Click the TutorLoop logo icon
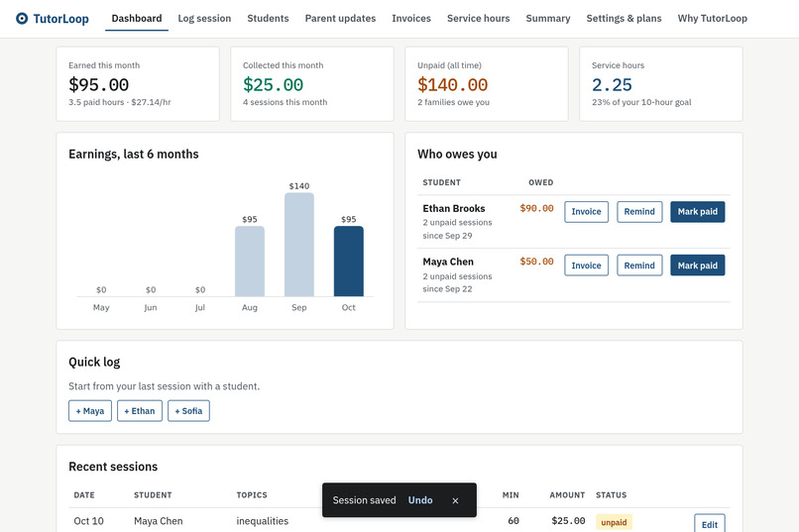 click(x=22, y=19)
